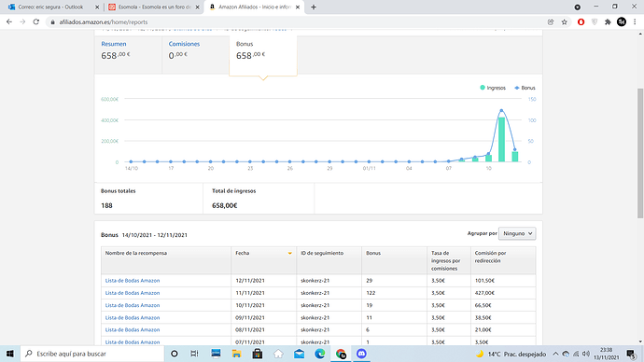Open the Extensions puzzle piece menu

[608, 22]
